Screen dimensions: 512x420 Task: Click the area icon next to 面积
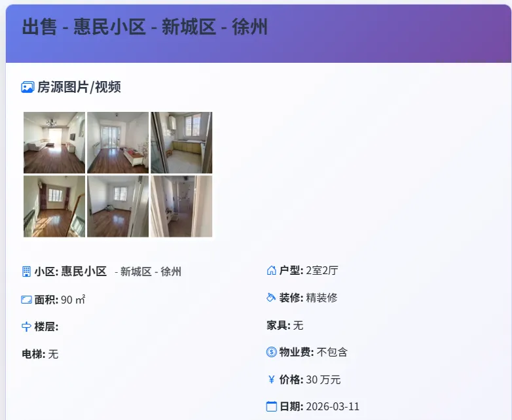(26, 300)
